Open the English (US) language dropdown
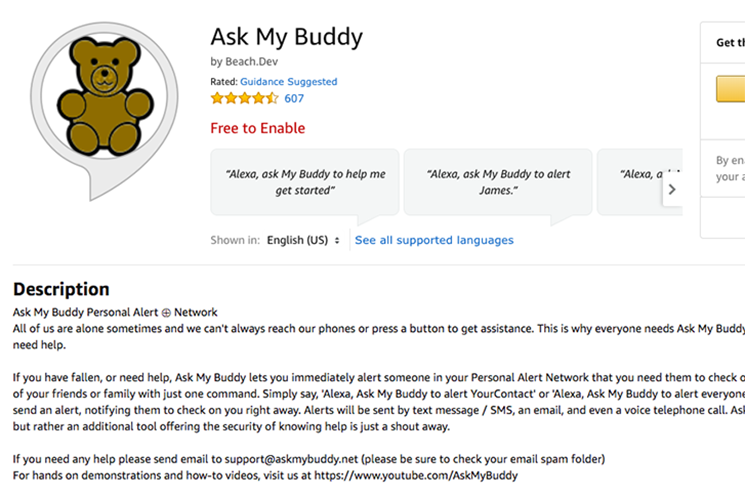 (x=303, y=240)
